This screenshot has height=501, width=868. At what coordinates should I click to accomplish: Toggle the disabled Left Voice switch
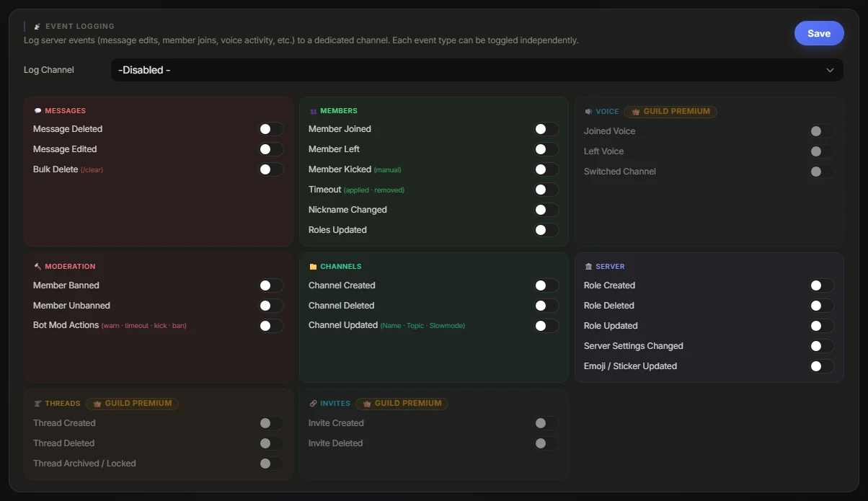click(822, 151)
